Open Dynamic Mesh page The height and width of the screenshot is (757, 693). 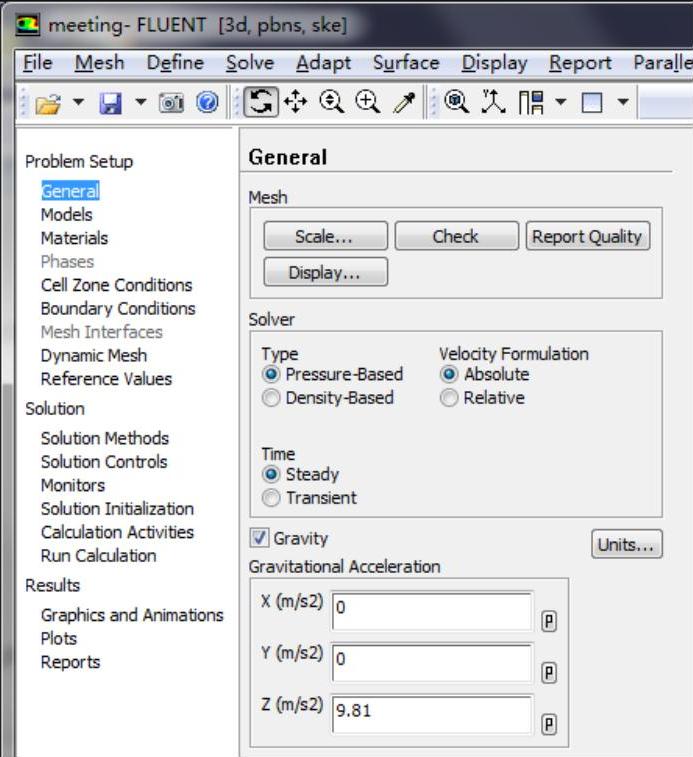click(x=94, y=355)
